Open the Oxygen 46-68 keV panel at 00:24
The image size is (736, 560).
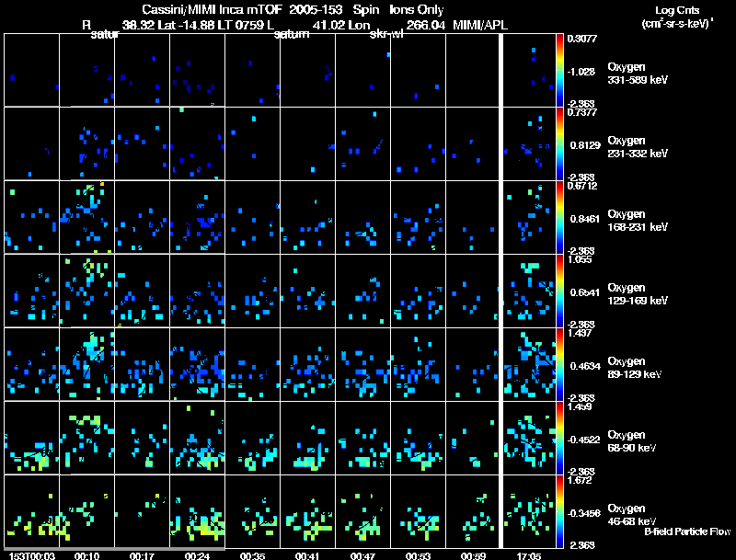click(x=198, y=511)
